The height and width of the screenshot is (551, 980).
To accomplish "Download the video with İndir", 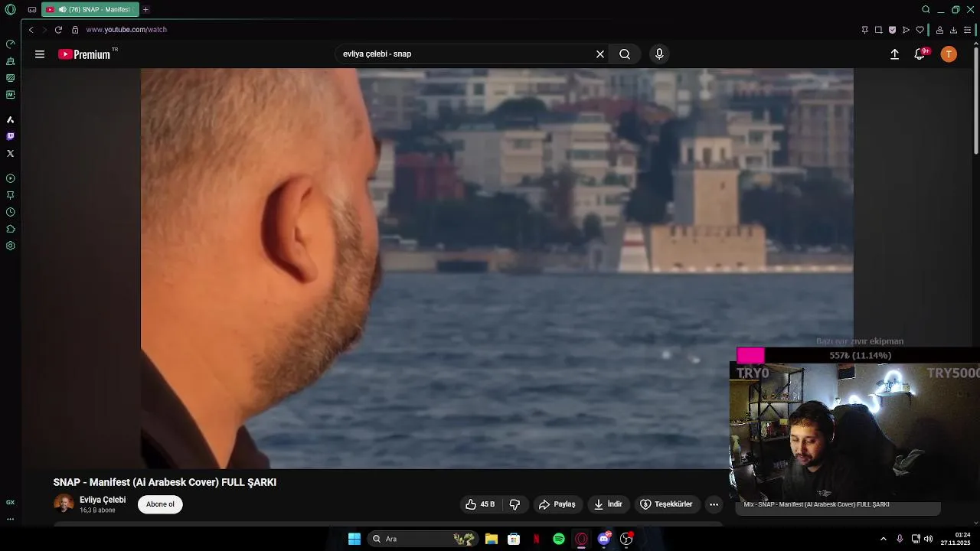I will pyautogui.click(x=608, y=504).
